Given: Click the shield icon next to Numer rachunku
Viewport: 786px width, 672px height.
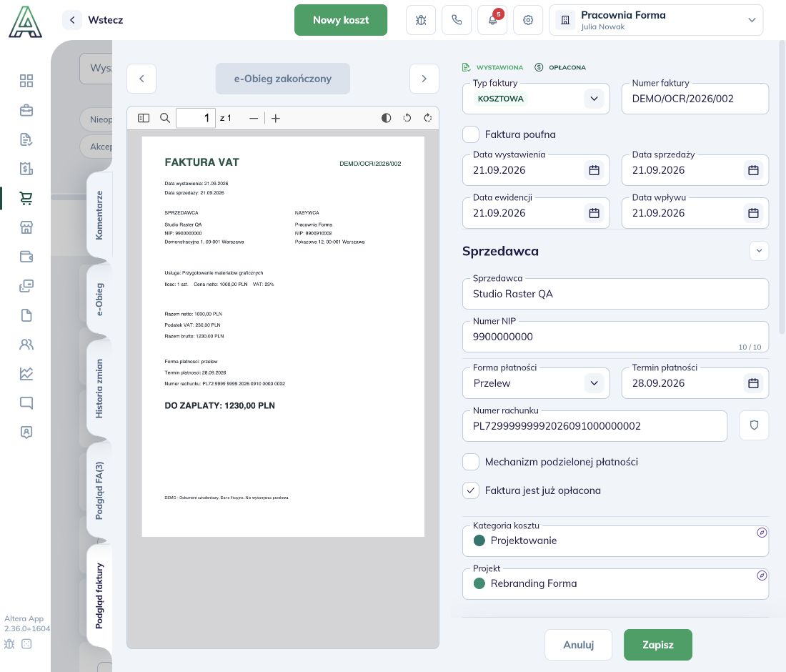Looking at the screenshot, I should 754,425.
